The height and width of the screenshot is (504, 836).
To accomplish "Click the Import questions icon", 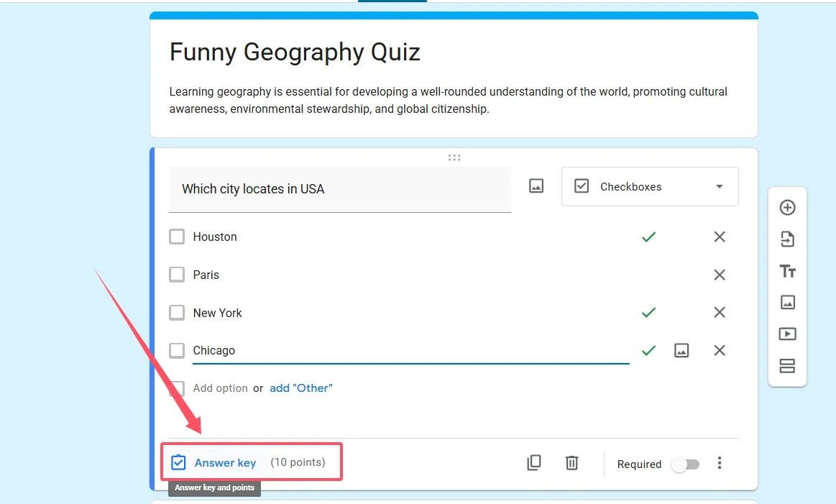I will pos(787,239).
